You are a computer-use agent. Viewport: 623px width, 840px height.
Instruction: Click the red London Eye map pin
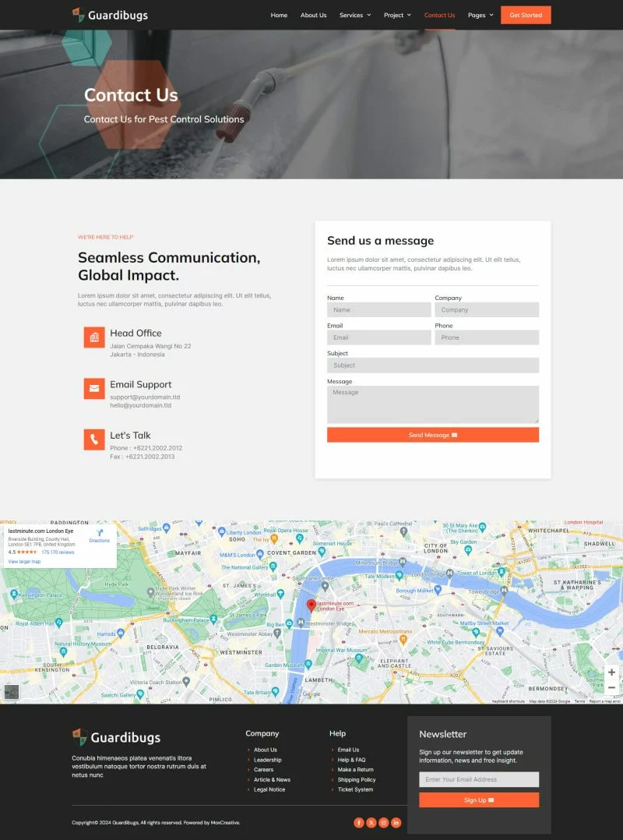pos(311,605)
